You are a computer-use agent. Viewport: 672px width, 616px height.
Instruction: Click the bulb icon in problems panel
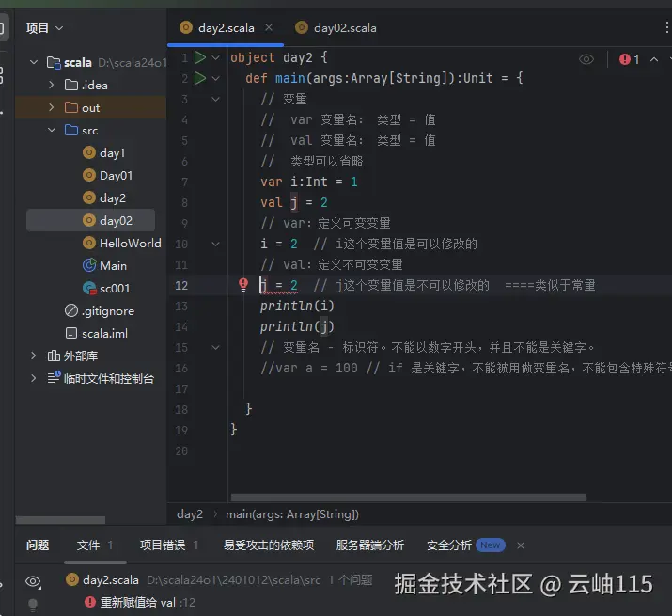pyautogui.click(x=33, y=604)
